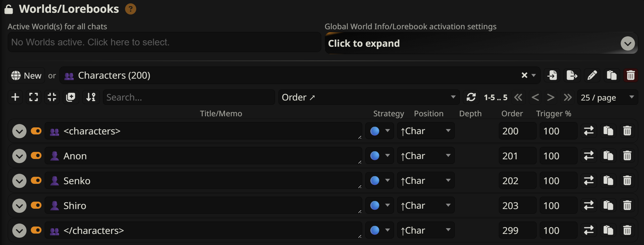The image size is (644, 245).
Task: Expand the global activation settings panel
Action: (627, 43)
